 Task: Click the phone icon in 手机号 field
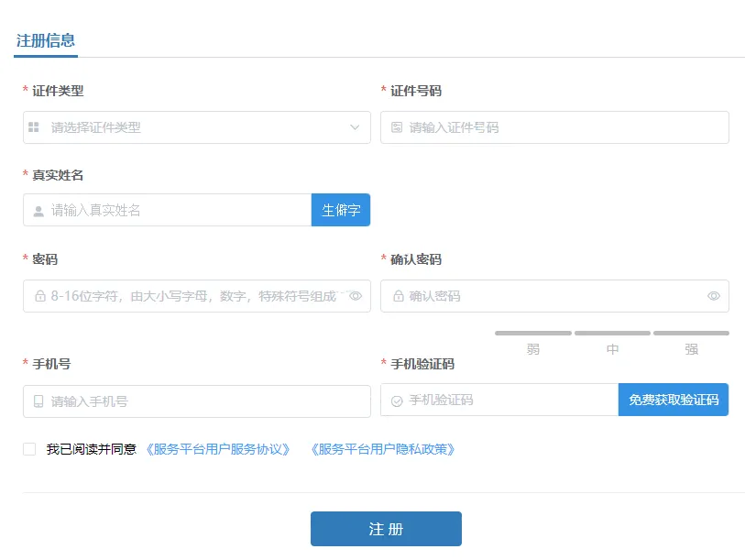click(x=38, y=401)
